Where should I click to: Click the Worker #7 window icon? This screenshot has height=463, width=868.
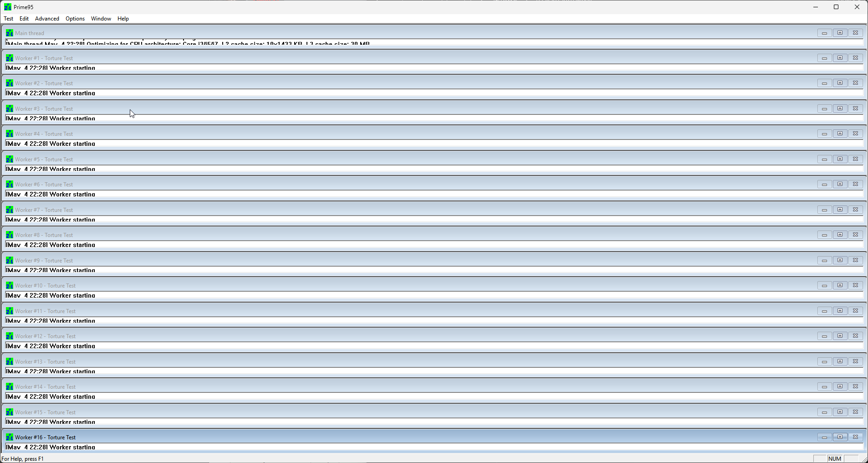(x=10, y=210)
